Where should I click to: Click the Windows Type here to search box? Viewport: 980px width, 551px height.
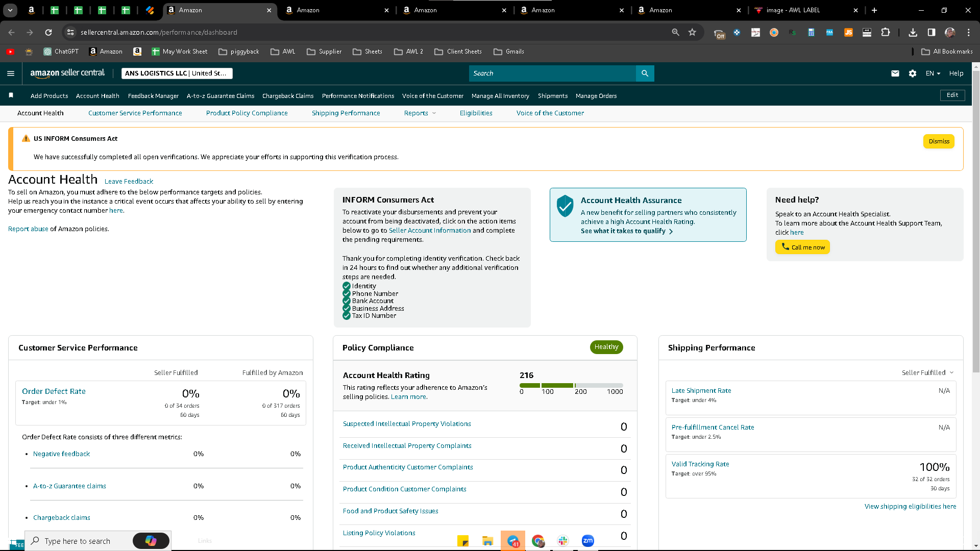(99, 541)
